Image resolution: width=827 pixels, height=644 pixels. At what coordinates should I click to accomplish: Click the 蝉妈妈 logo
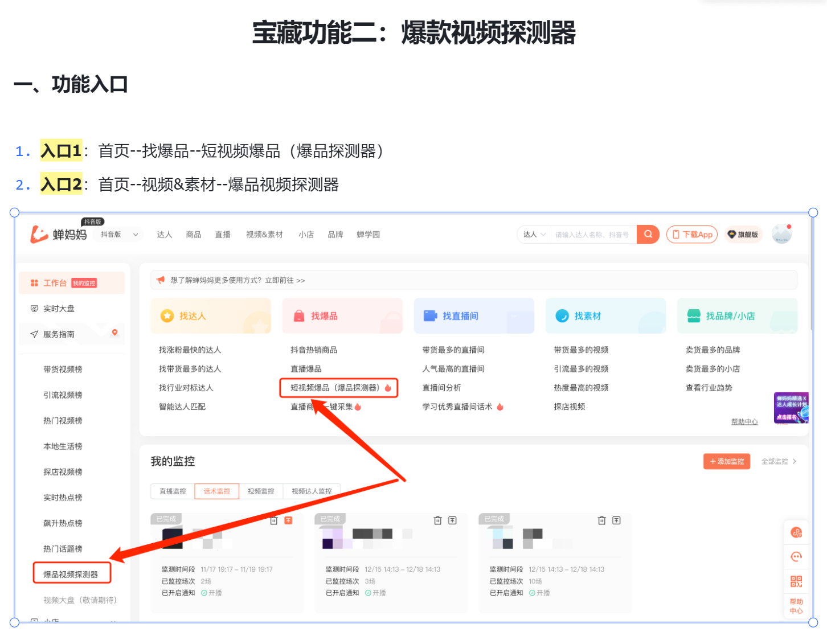(x=59, y=234)
